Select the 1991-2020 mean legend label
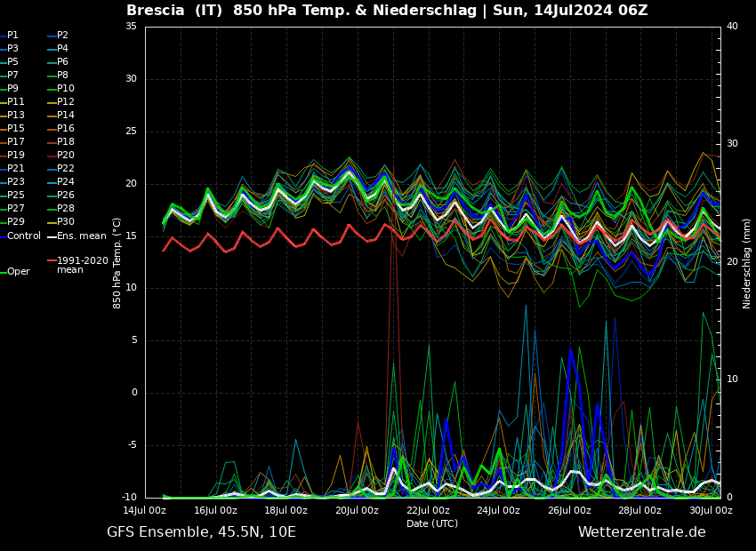 [83, 265]
